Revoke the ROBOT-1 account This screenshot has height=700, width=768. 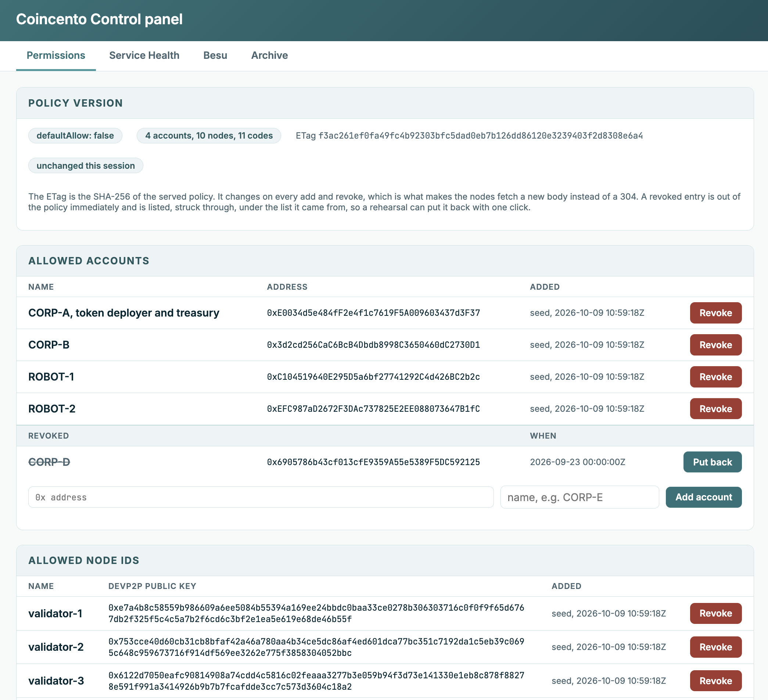(715, 377)
